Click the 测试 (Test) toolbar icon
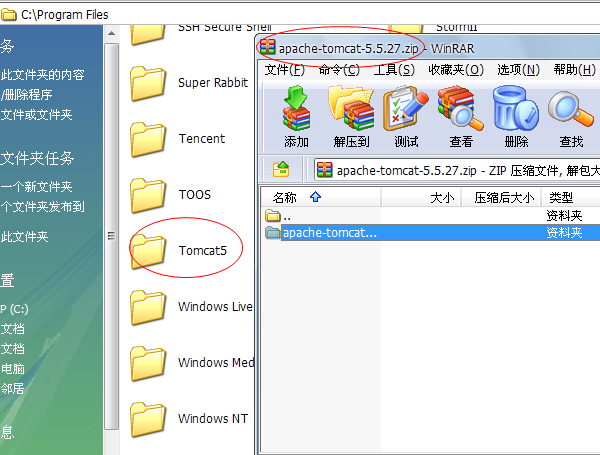Screen dimensions: 600x455 tap(406, 108)
